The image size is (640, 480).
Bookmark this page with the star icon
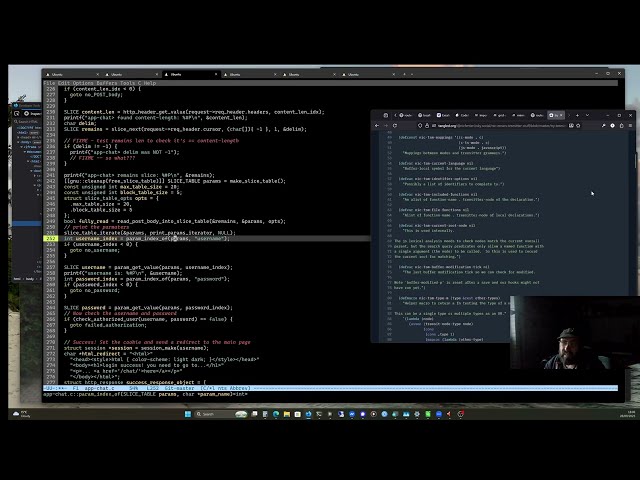click(578, 126)
